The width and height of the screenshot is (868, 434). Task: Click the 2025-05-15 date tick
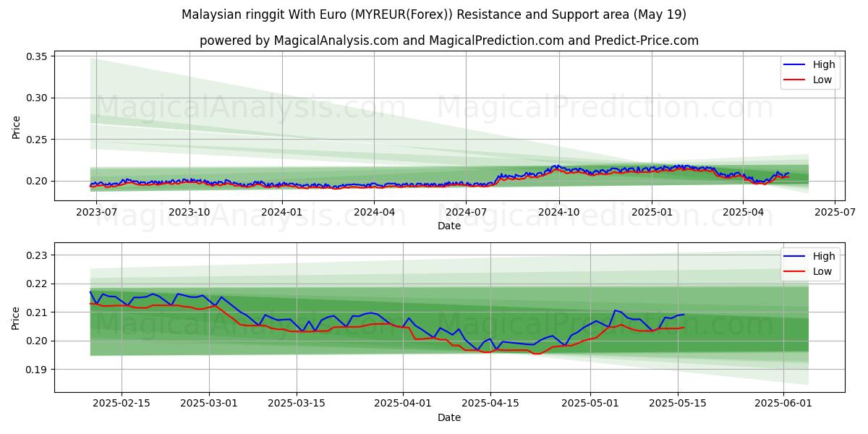[x=678, y=404]
